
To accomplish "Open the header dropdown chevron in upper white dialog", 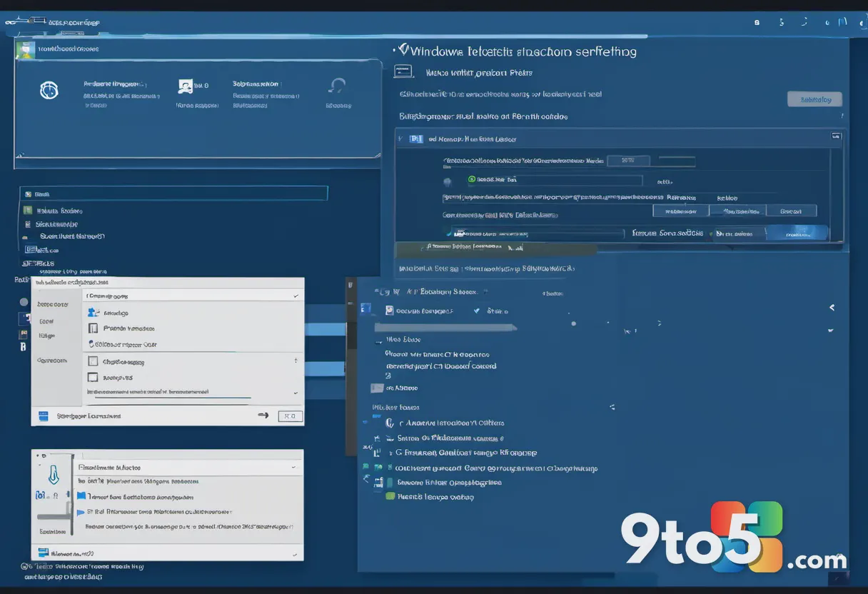I will click(x=296, y=296).
